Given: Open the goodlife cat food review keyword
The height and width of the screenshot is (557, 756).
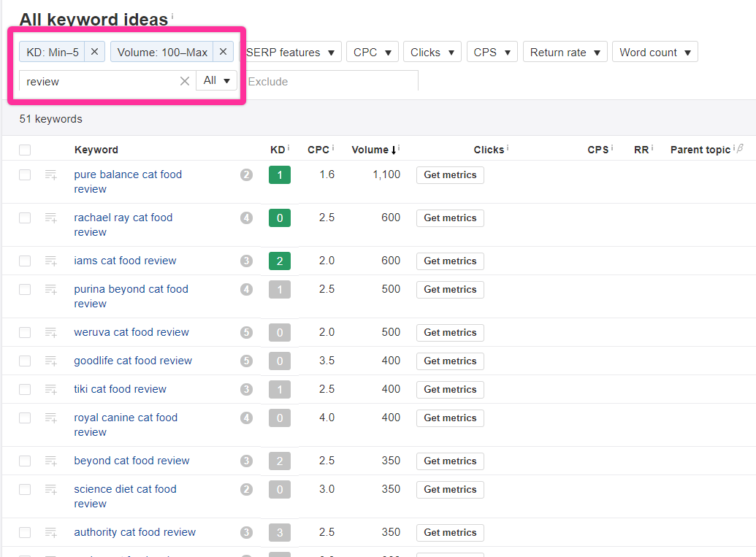Looking at the screenshot, I should (x=133, y=361).
